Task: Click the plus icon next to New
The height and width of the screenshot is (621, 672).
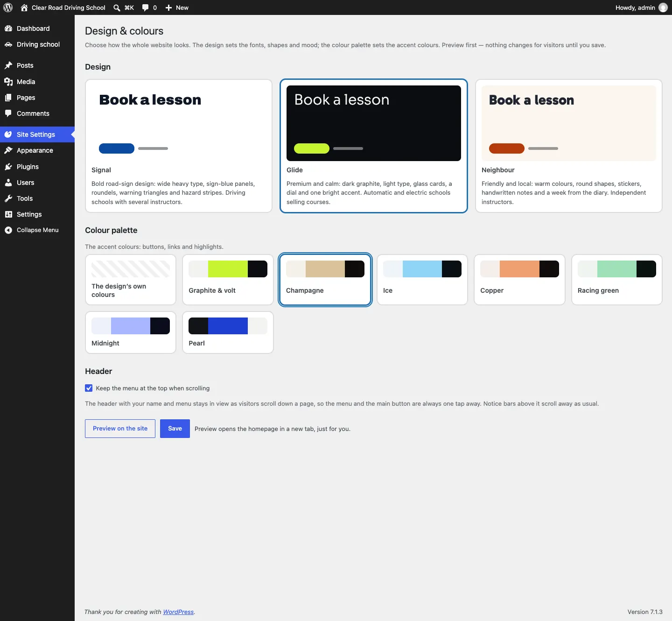Action: (168, 7)
